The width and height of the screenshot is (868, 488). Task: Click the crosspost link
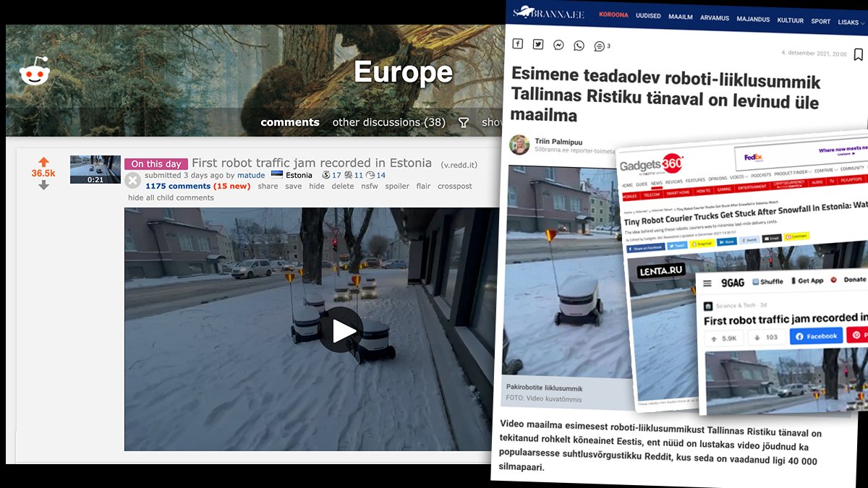point(455,186)
